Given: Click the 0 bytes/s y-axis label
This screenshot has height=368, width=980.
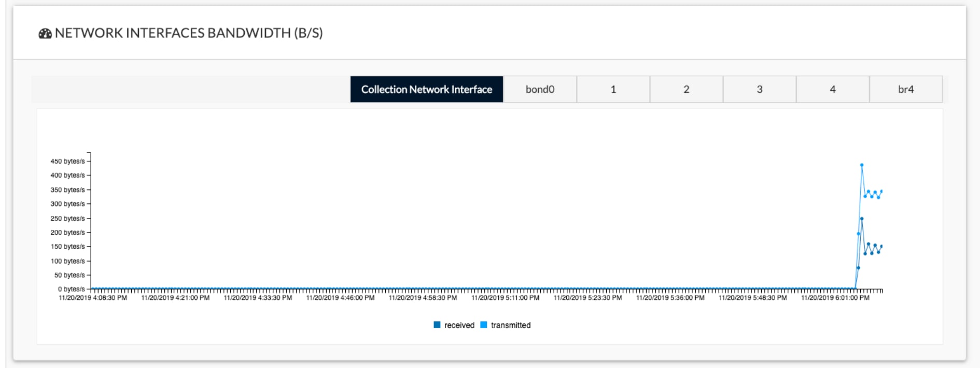Looking at the screenshot, I should [x=72, y=289].
